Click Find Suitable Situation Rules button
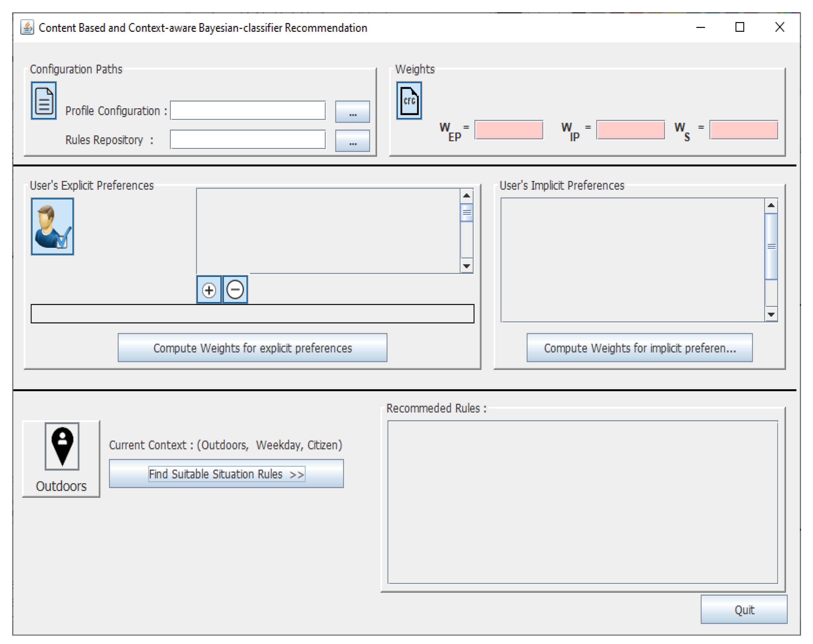 click(x=226, y=474)
